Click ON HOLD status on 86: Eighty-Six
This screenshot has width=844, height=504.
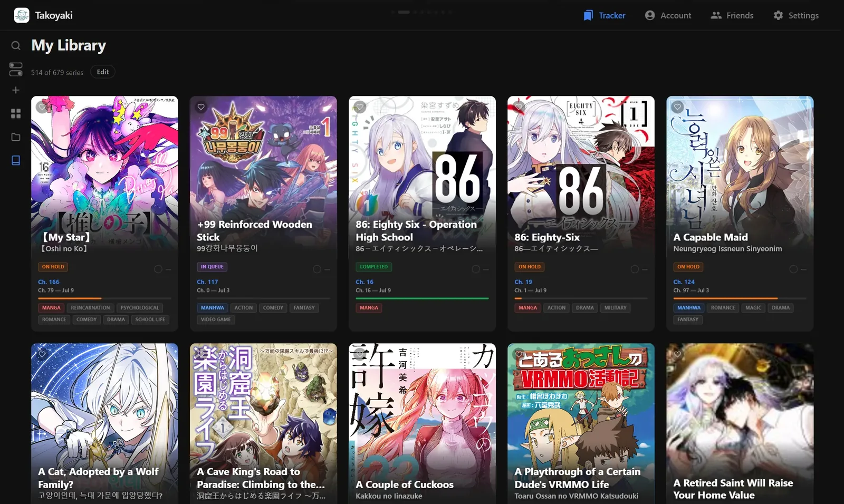tap(530, 267)
